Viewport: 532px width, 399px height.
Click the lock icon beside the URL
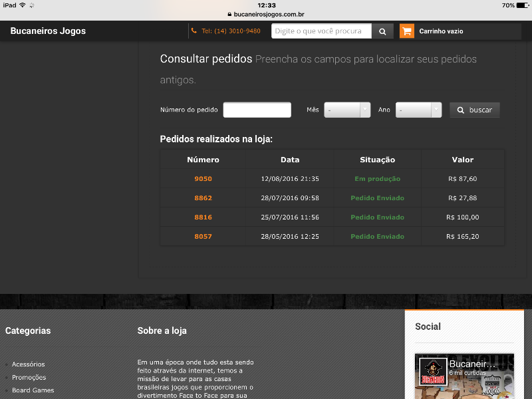click(229, 14)
